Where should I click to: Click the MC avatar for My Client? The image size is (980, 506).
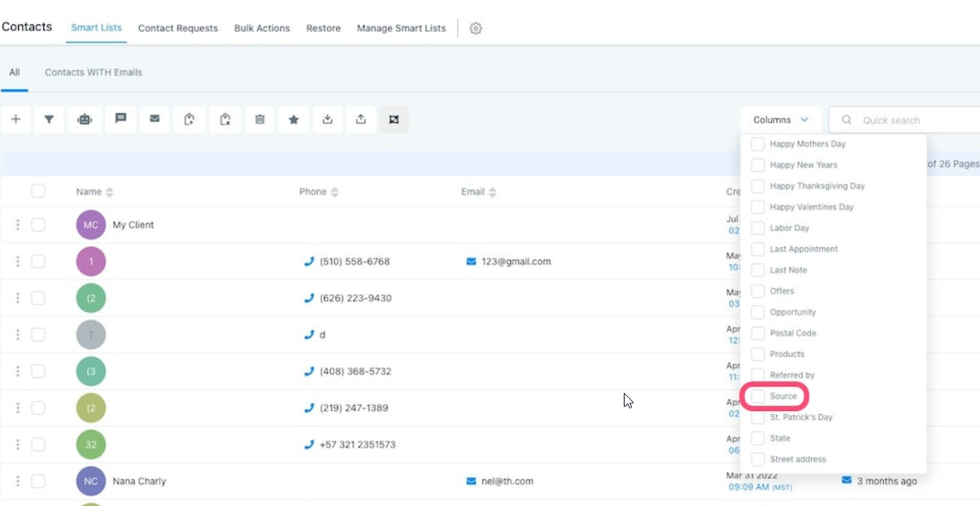[x=91, y=225]
